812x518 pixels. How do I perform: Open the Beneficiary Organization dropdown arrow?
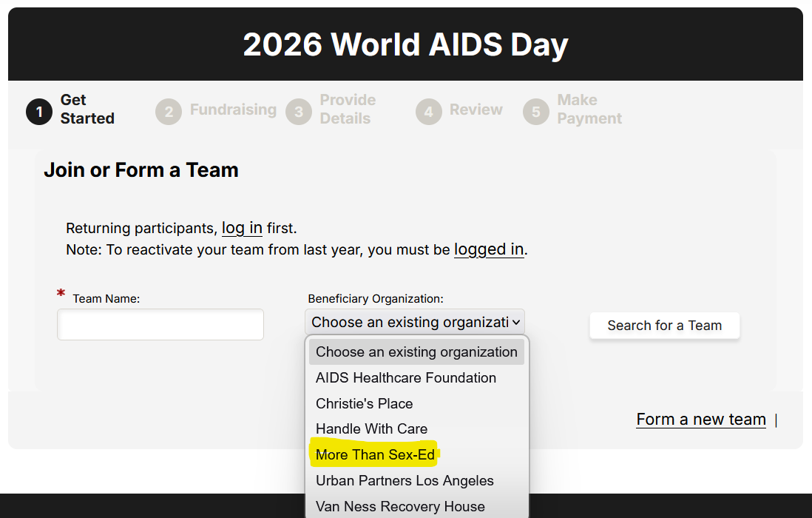pyautogui.click(x=516, y=322)
